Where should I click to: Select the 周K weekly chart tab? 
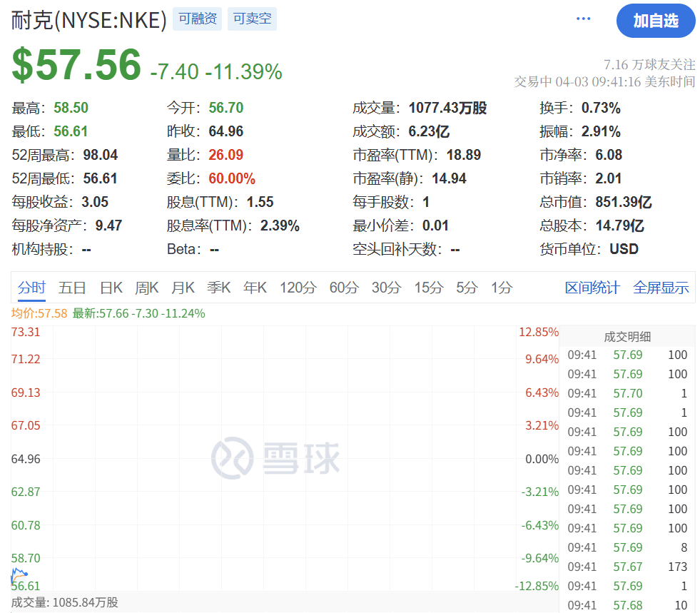146,287
